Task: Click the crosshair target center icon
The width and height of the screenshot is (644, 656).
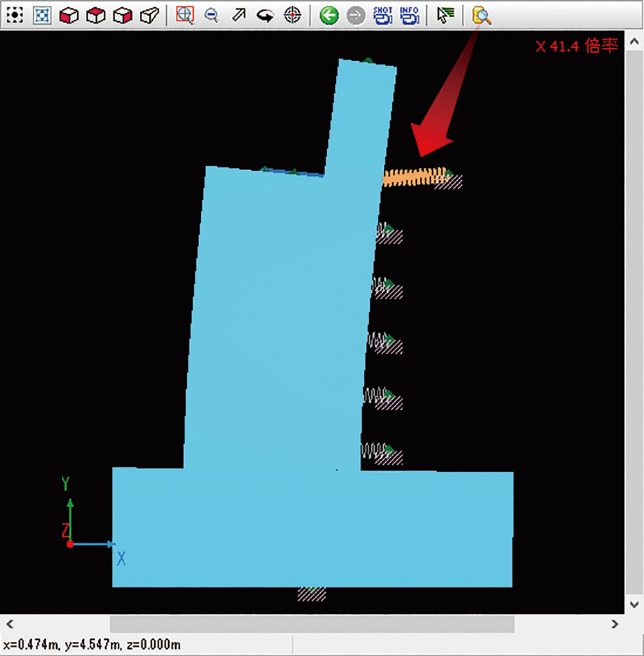Action: (x=292, y=15)
